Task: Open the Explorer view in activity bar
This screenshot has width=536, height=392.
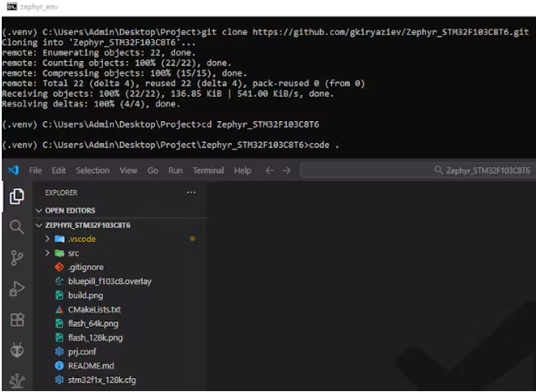Action: coord(17,197)
